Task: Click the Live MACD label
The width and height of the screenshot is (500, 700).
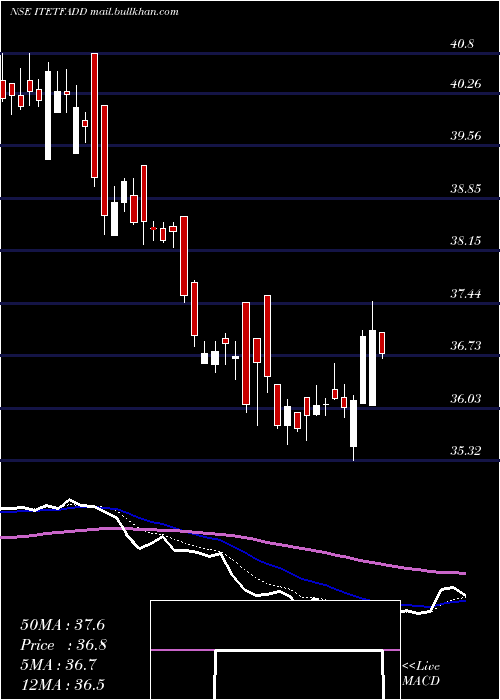Action: pyautogui.click(x=421, y=673)
